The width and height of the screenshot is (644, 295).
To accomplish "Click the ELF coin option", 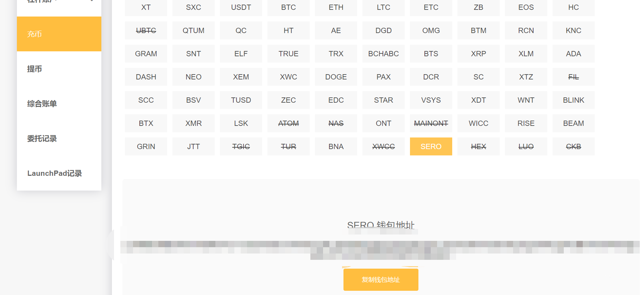I will (241, 54).
